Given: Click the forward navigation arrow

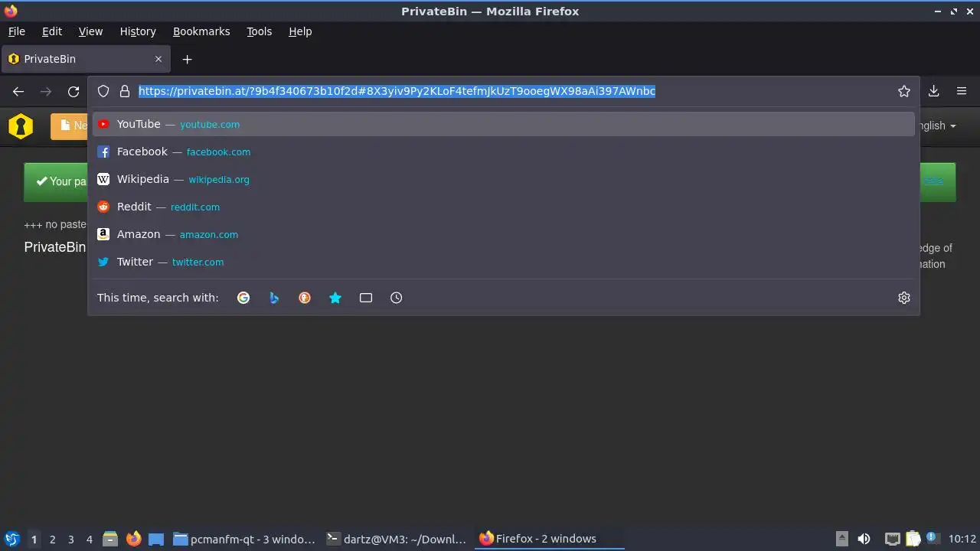Looking at the screenshot, I should coord(46,91).
